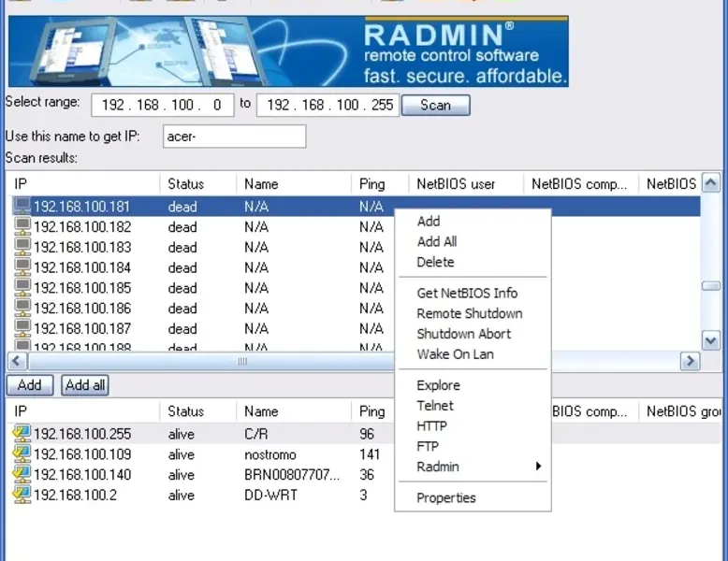
Task: Click scroll-down arrow of scan results
Action: pos(711,341)
